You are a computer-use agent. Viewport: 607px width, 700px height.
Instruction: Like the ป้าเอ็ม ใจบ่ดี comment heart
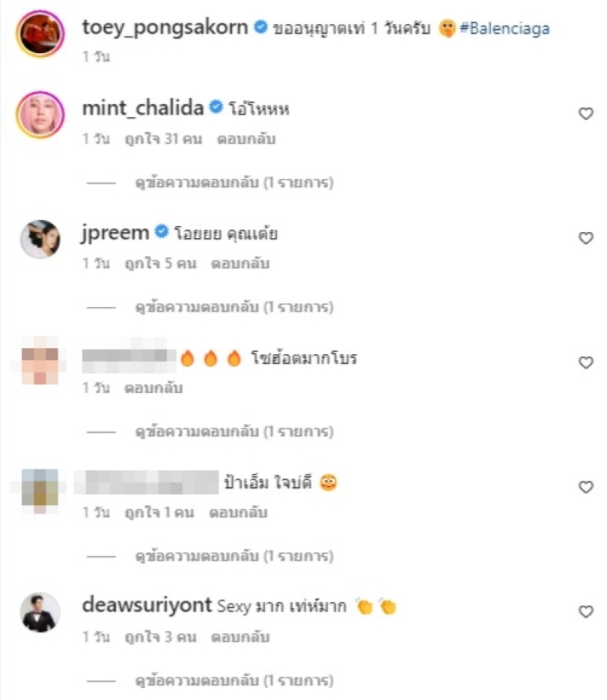point(586,487)
